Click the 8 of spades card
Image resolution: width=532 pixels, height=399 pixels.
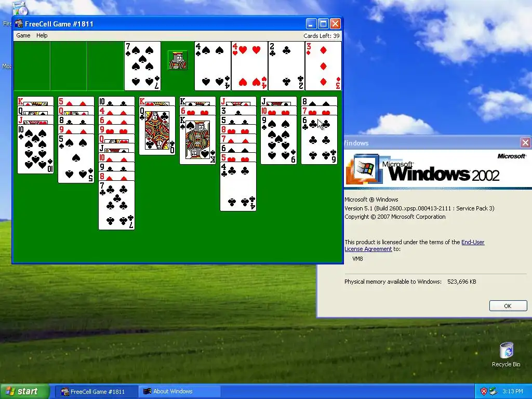pyautogui.click(x=320, y=101)
